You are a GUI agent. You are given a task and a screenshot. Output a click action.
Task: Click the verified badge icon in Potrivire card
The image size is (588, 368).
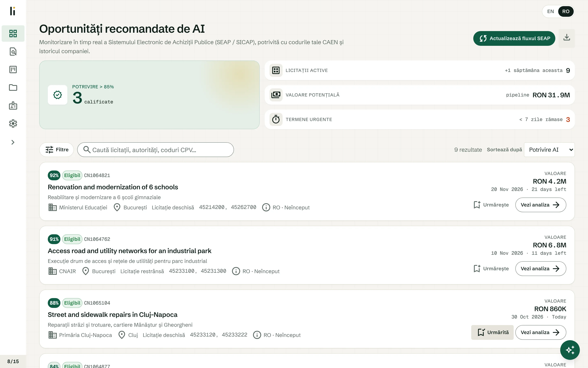58,95
